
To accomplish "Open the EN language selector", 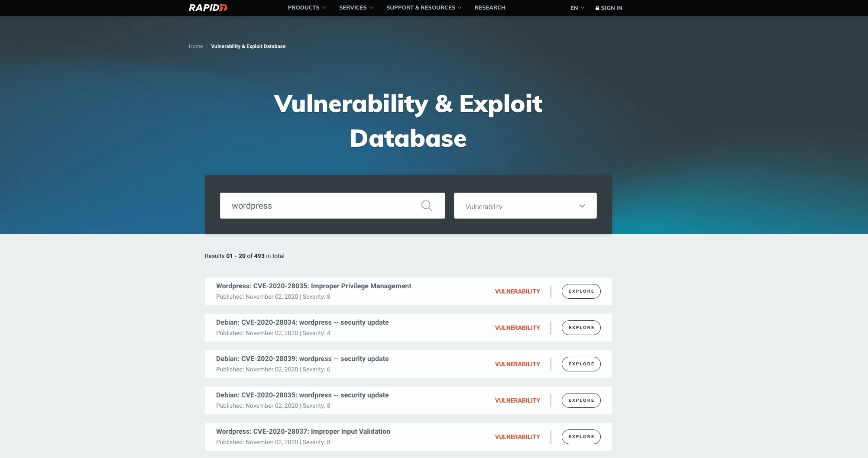I will (577, 8).
